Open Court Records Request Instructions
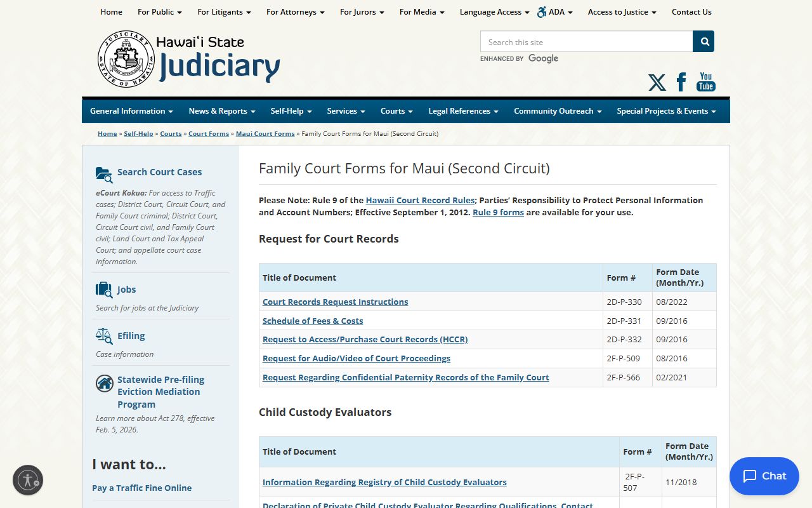 pyautogui.click(x=335, y=302)
